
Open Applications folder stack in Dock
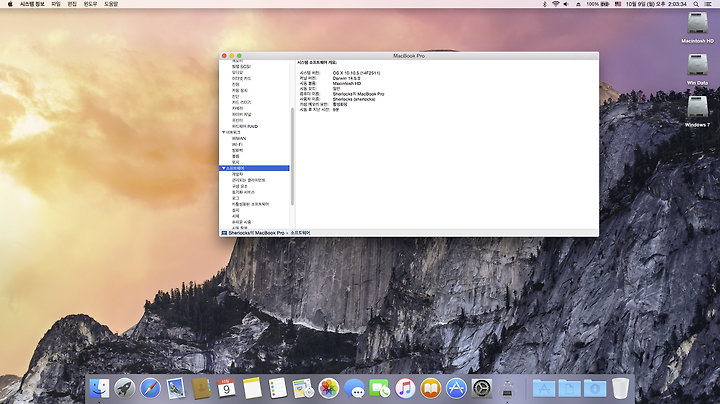(x=544, y=388)
